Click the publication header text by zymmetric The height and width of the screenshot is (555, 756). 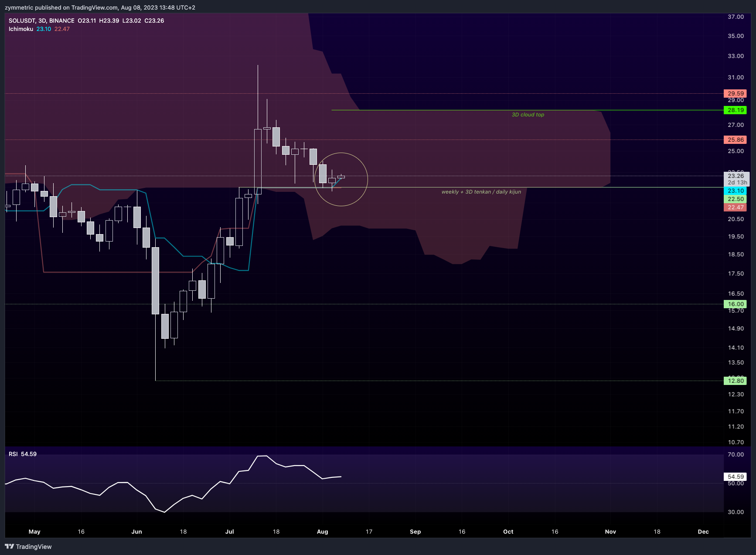coord(100,7)
